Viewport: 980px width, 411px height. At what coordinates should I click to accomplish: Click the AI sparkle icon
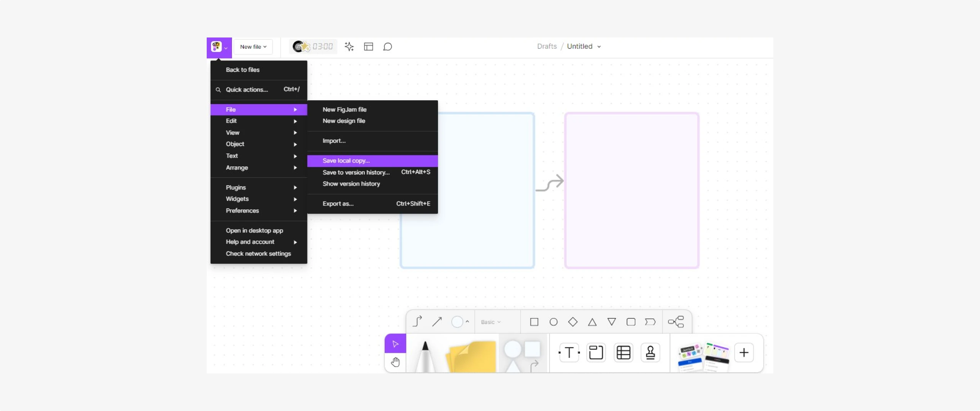pos(349,47)
